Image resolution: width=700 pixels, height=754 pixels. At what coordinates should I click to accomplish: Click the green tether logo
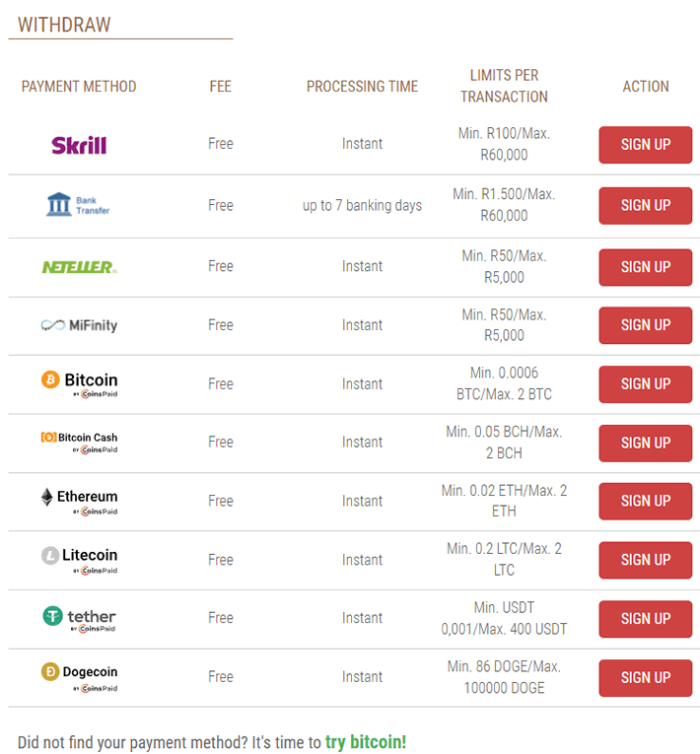tap(53, 615)
